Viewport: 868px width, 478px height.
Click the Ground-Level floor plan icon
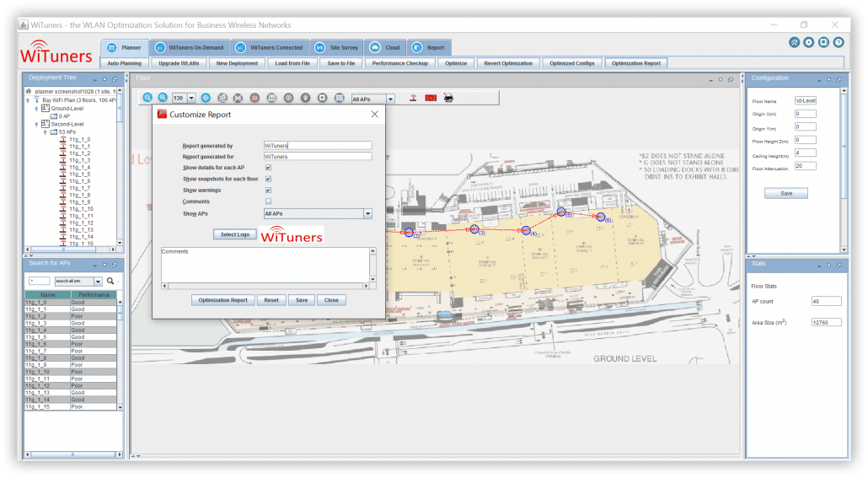point(46,109)
